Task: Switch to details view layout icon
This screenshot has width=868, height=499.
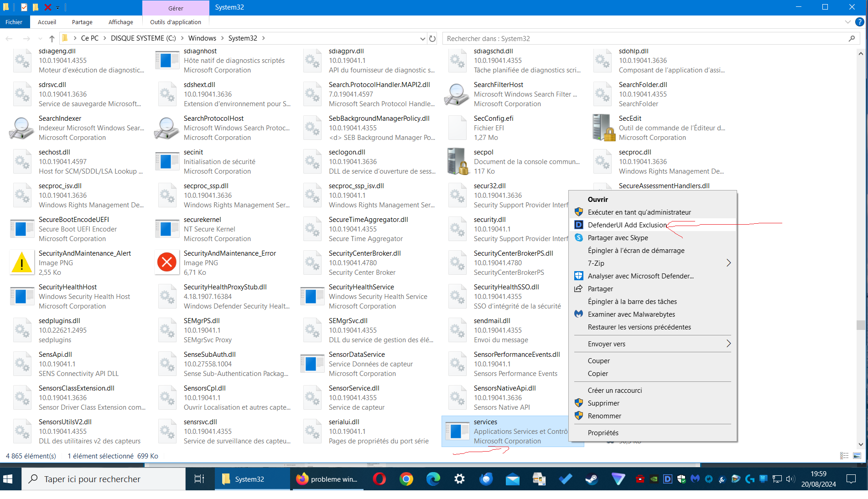Action: point(844,456)
